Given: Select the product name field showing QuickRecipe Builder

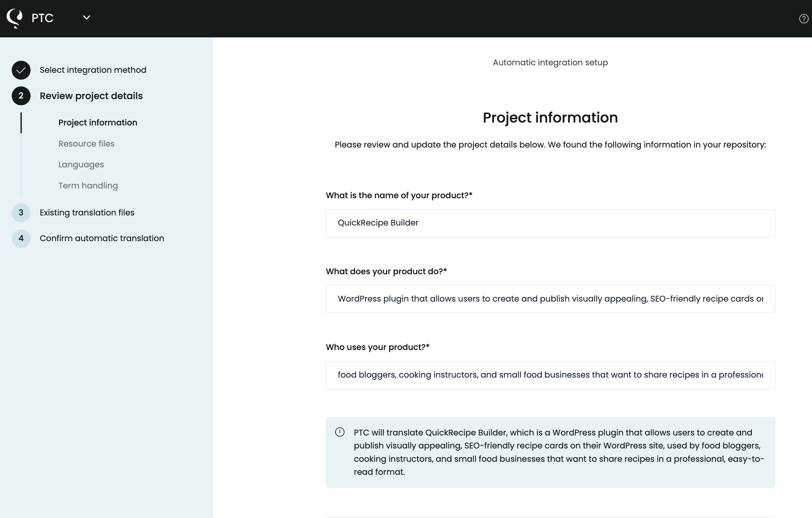Looking at the screenshot, I should [x=550, y=223].
